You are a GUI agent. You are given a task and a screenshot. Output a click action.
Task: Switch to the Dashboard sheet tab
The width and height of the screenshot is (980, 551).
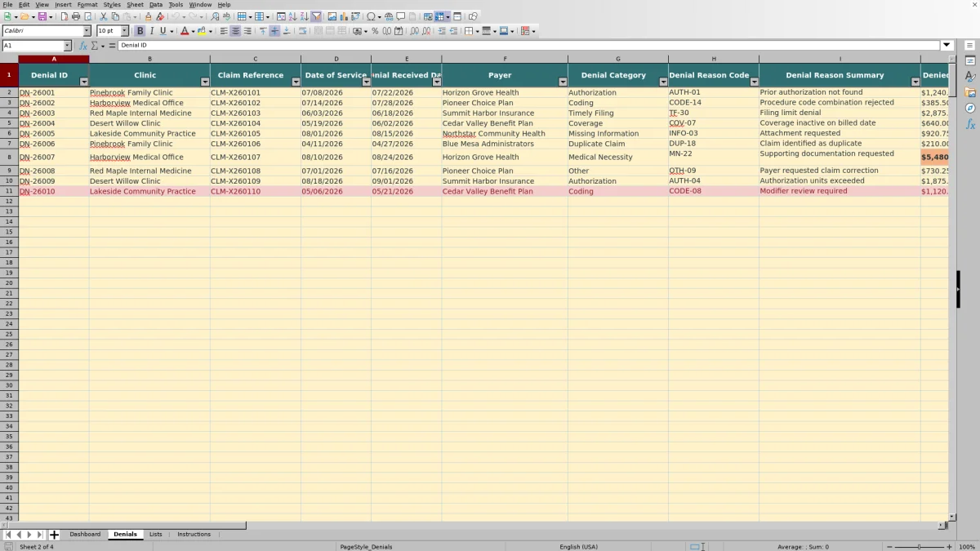tap(85, 535)
